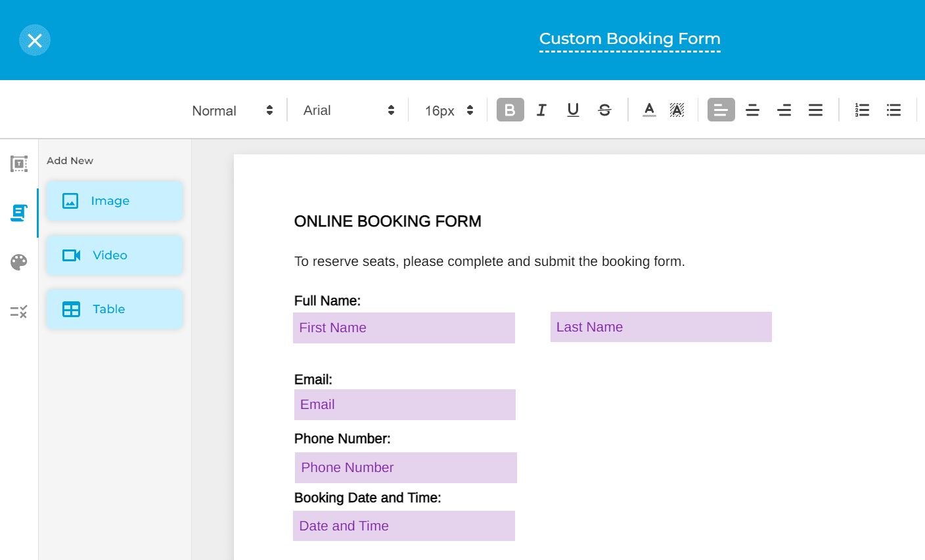Toggle bold formatting off
The height and width of the screenshot is (560, 925).
coord(510,110)
